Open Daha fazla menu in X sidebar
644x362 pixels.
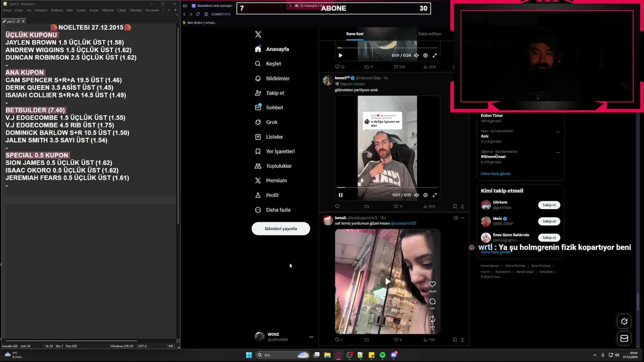[272, 210]
